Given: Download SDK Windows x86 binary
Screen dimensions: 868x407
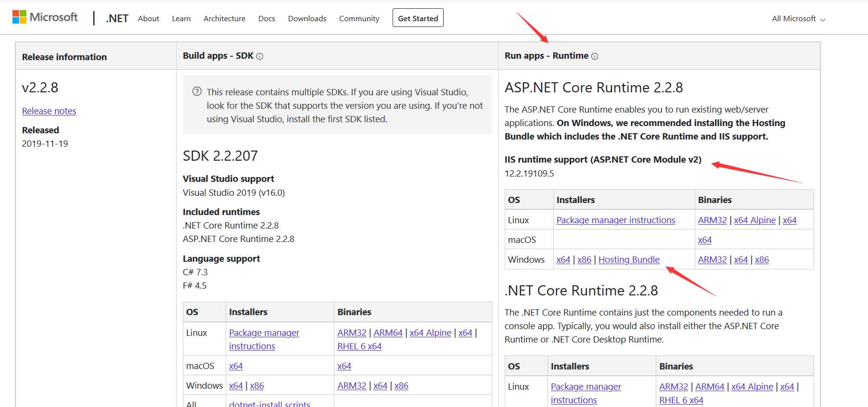Looking at the screenshot, I should tap(401, 385).
